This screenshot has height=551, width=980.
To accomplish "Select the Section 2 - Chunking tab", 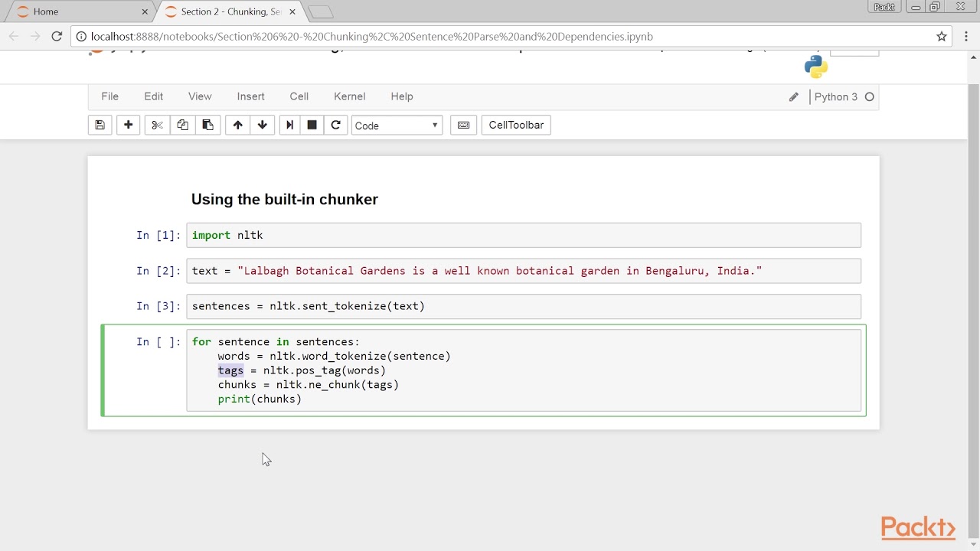I will 230,11.
